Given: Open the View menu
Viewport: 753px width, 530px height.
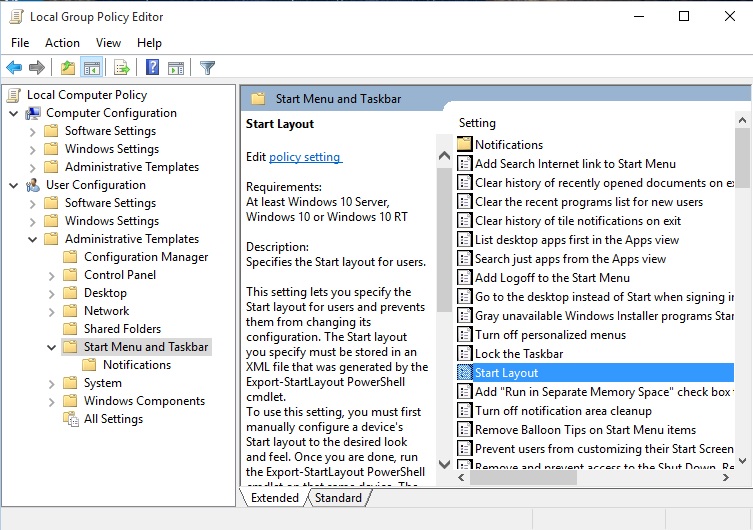Looking at the screenshot, I should (108, 43).
